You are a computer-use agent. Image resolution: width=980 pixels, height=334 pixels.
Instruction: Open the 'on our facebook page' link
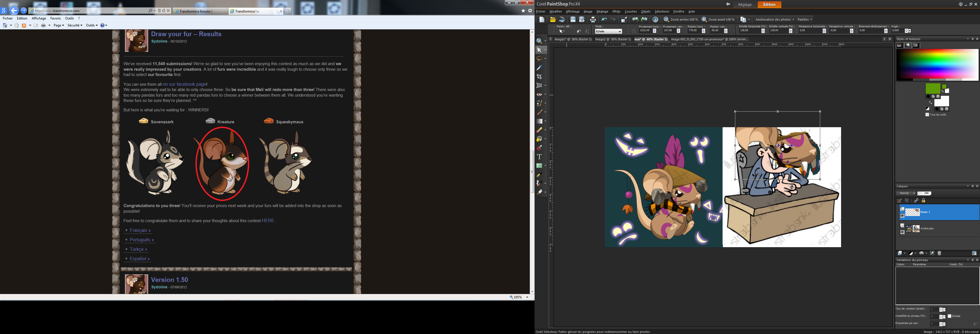tap(185, 84)
